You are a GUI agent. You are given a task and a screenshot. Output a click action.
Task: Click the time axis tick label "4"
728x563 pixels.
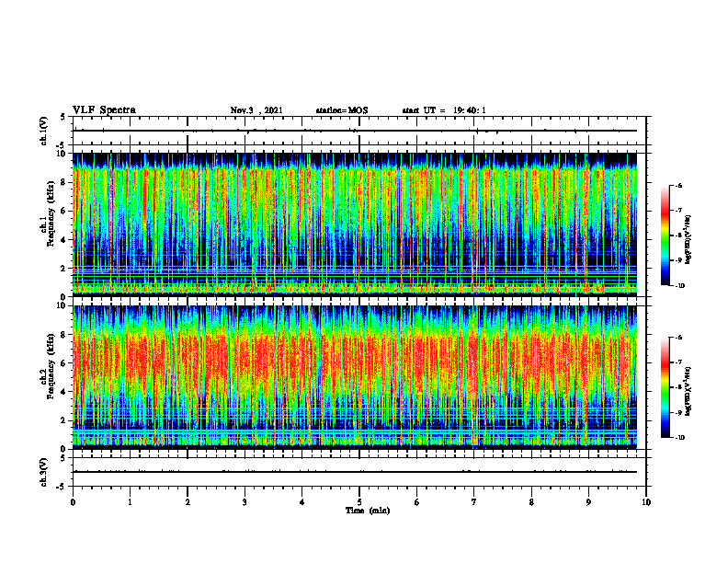point(302,502)
